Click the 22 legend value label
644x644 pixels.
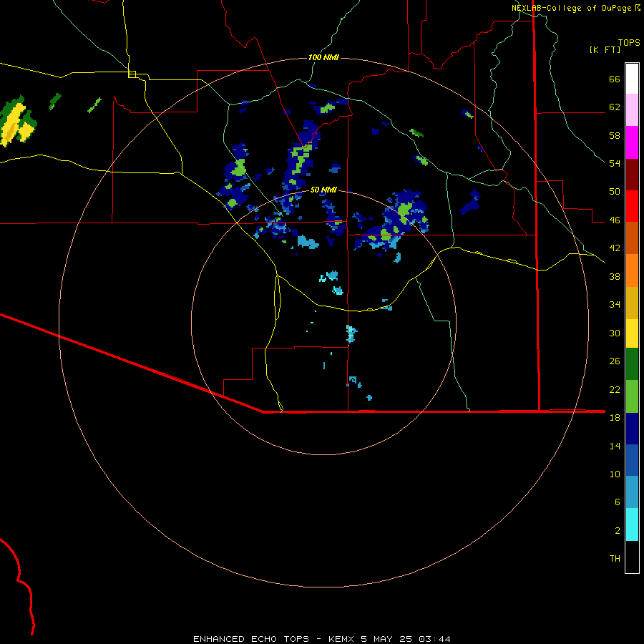click(x=615, y=389)
